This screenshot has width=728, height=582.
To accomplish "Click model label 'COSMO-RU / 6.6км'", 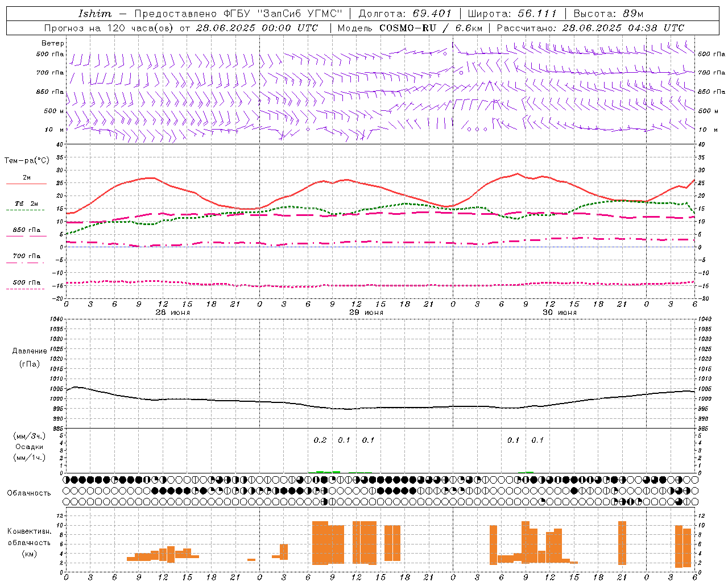I will (x=431, y=28).
